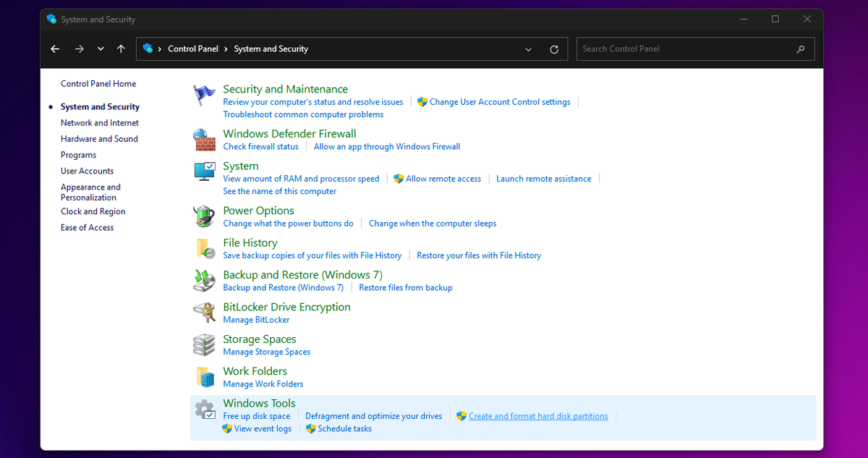Click the System and Security title bar icon
This screenshot has height=458, width=868.
pyautogui.click(x=51, y=19)
